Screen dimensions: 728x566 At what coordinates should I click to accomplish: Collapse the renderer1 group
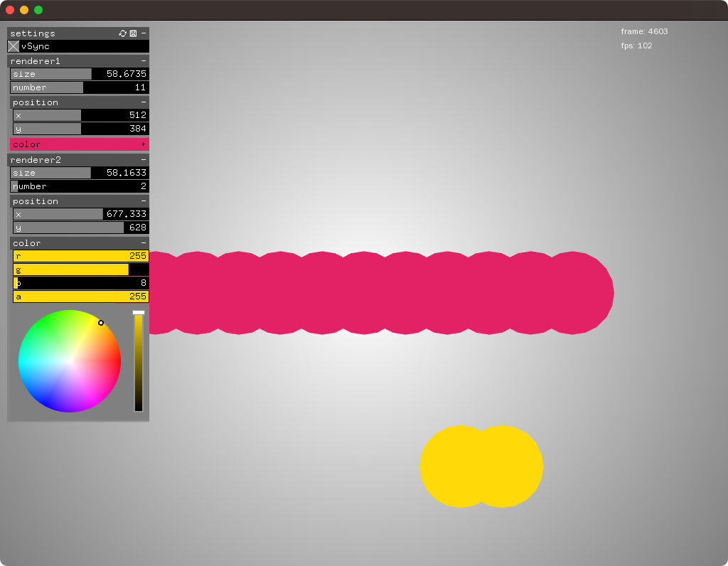pos(143,61)
